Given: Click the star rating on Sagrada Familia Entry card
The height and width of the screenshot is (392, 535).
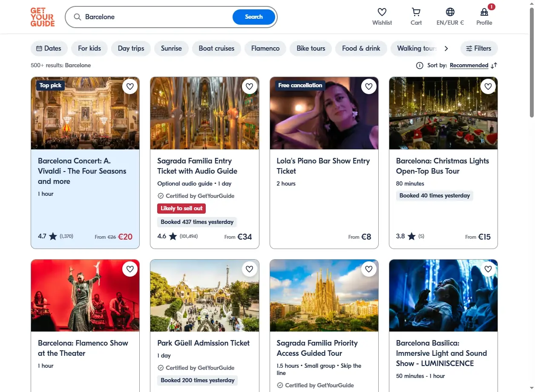Looking at the screenshot, I should click(x=173, y=236).
